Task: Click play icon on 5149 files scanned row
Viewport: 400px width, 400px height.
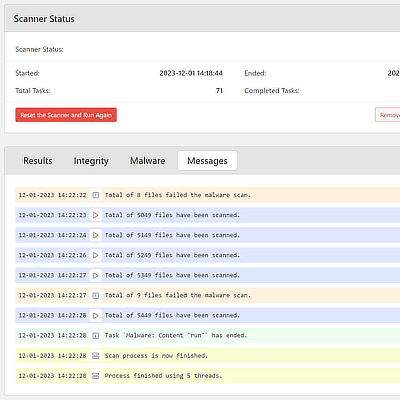Action: pos(96,235)
